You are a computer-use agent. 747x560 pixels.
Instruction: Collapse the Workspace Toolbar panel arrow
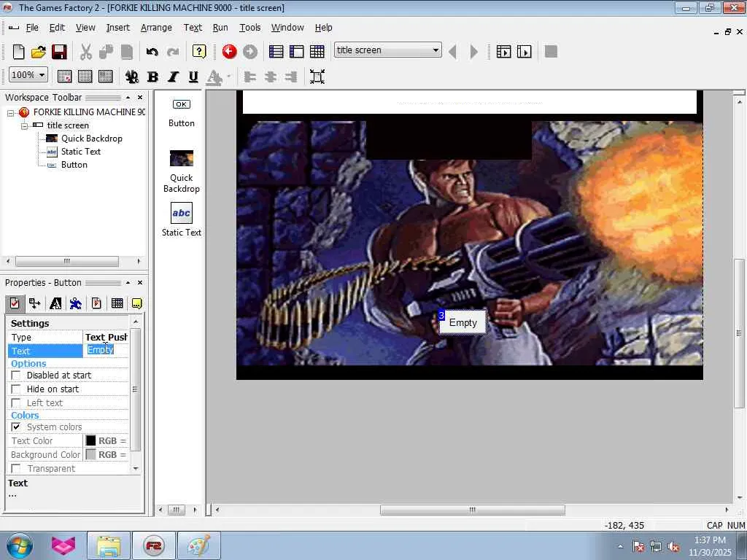[128, 97]
